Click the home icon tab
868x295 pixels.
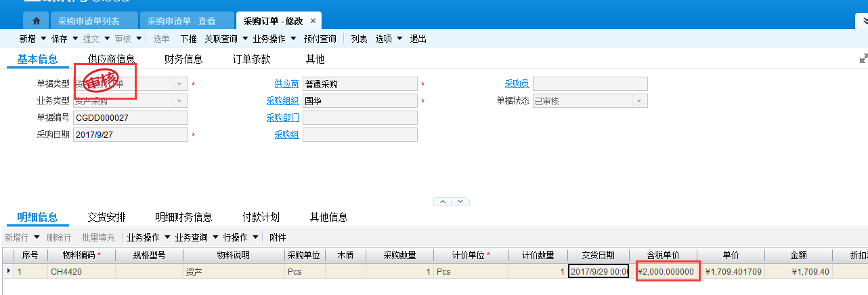[36, 21]
